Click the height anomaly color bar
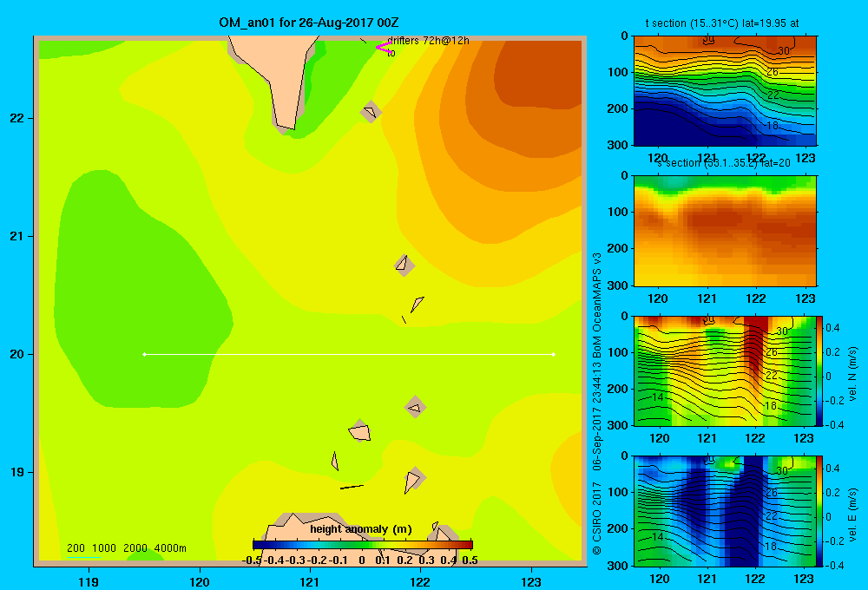 pyautogui.click(x=363, y=545)
